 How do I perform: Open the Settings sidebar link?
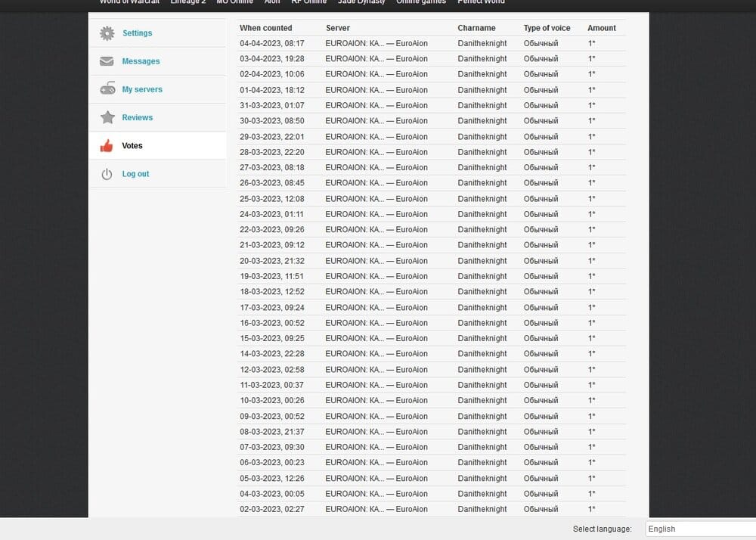click(137, 33)
